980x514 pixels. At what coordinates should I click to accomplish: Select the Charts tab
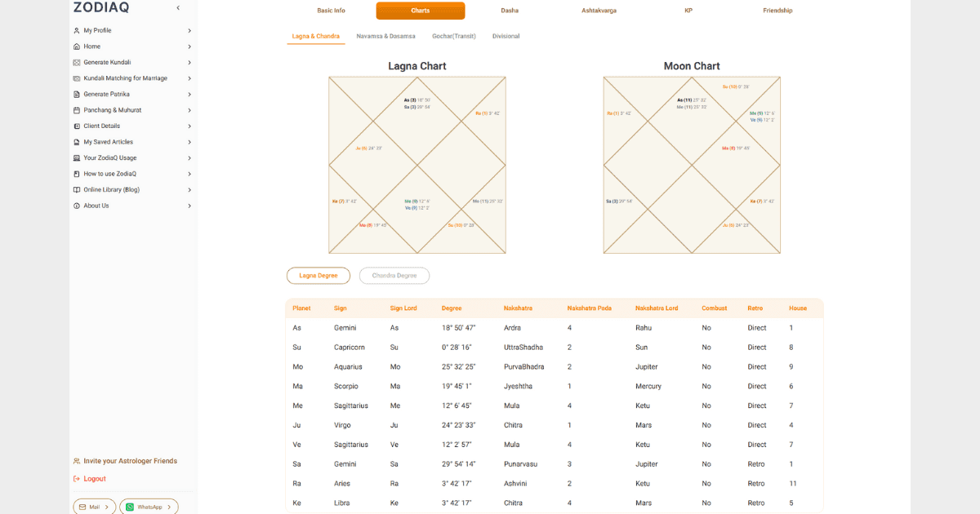(x=421, y=11)
